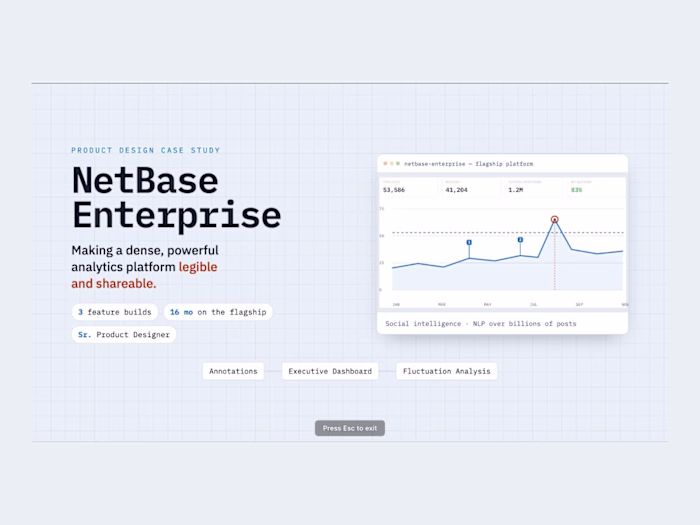Click the 'Social intelligence · NLP over billions' caption

point(481,324)
